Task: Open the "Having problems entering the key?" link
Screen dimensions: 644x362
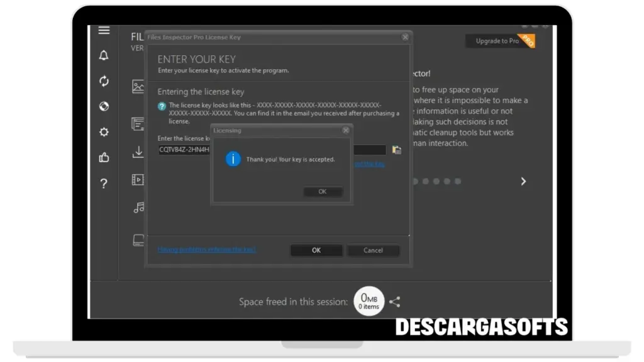Action: coord(206,250)
